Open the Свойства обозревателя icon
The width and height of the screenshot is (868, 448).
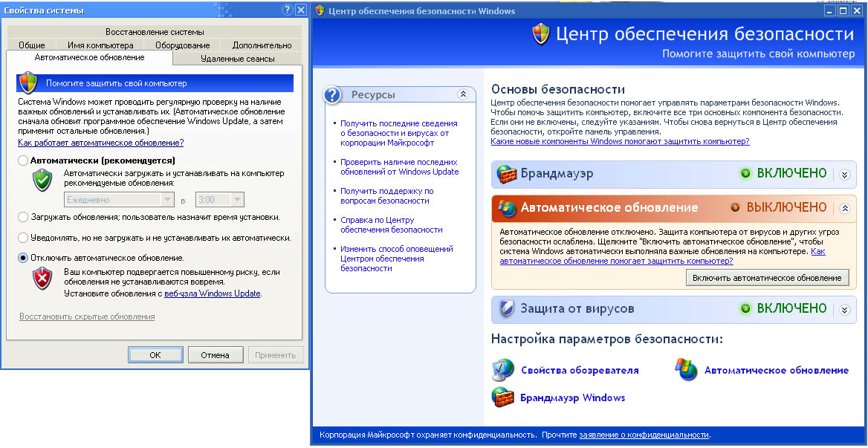click(503, 371)
